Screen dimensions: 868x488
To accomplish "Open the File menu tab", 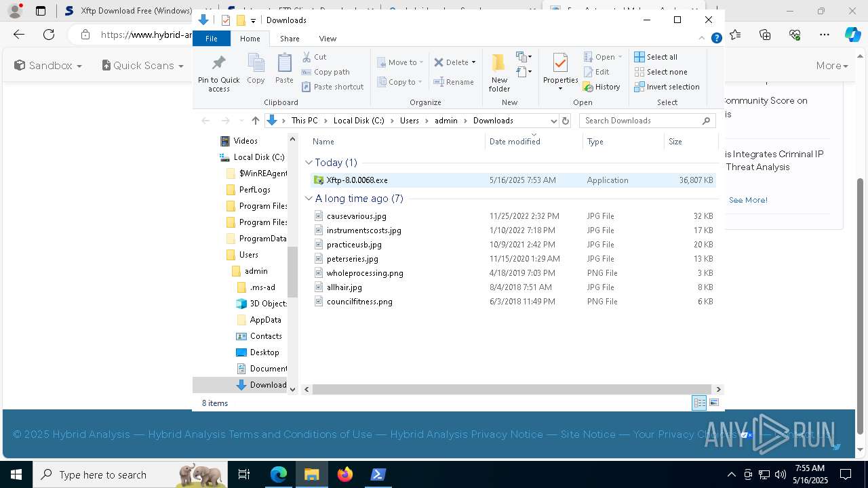I will [212, 39].
